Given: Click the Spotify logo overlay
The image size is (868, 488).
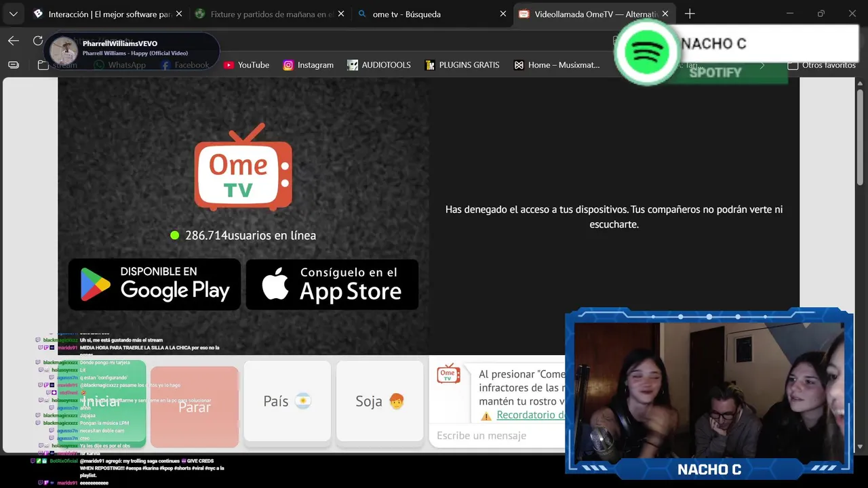Looking at the screenshot, I should 646,52.
